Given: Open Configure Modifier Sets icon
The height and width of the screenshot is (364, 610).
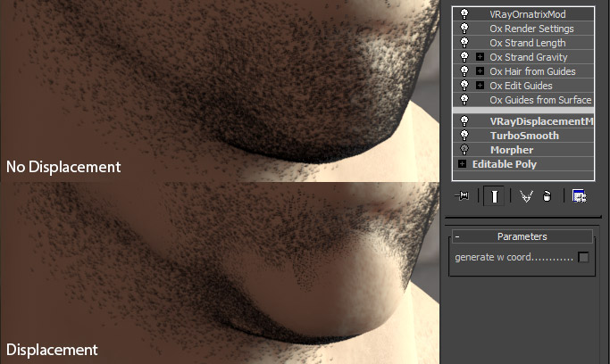Looking at the screenshot, I should click(579, 196).
